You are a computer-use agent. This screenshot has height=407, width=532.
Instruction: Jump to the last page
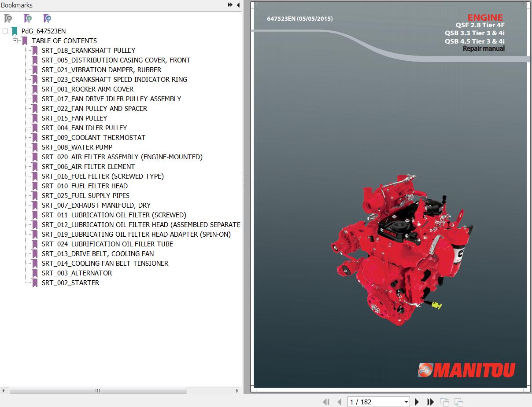[431, 402]
